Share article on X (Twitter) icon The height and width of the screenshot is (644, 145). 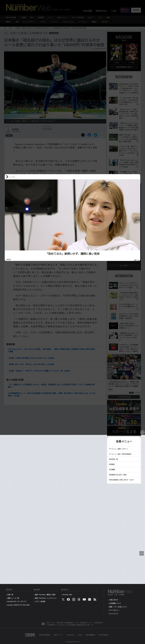pyautogui.click(x=83, y=135)
